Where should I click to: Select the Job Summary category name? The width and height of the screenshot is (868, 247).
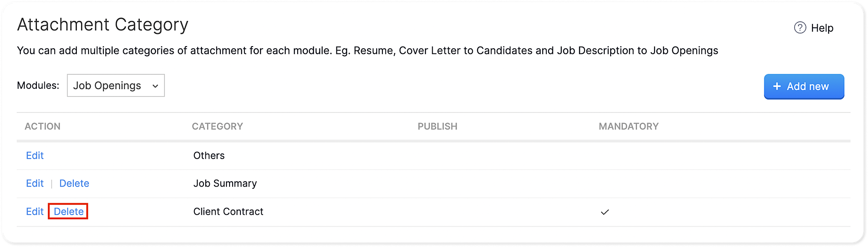[225, 184]
